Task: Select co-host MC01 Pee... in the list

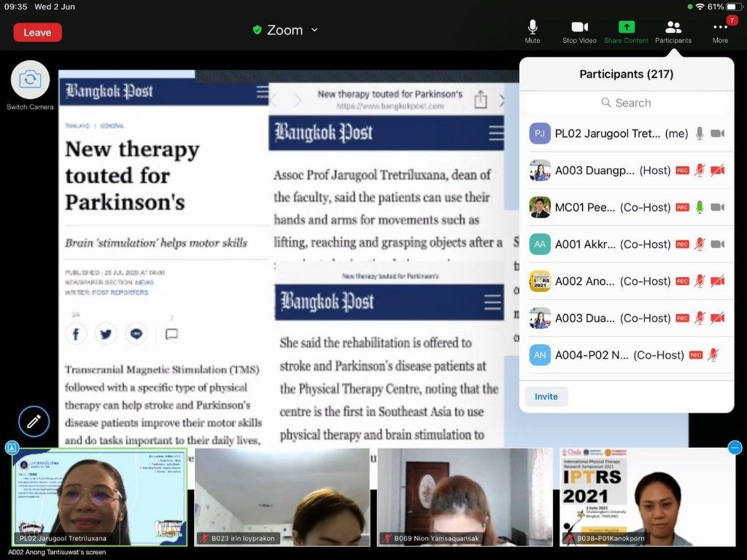Action: 627,207
